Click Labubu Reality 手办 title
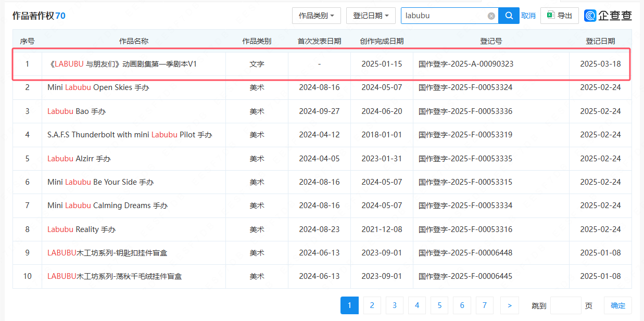 coord(81,229)
